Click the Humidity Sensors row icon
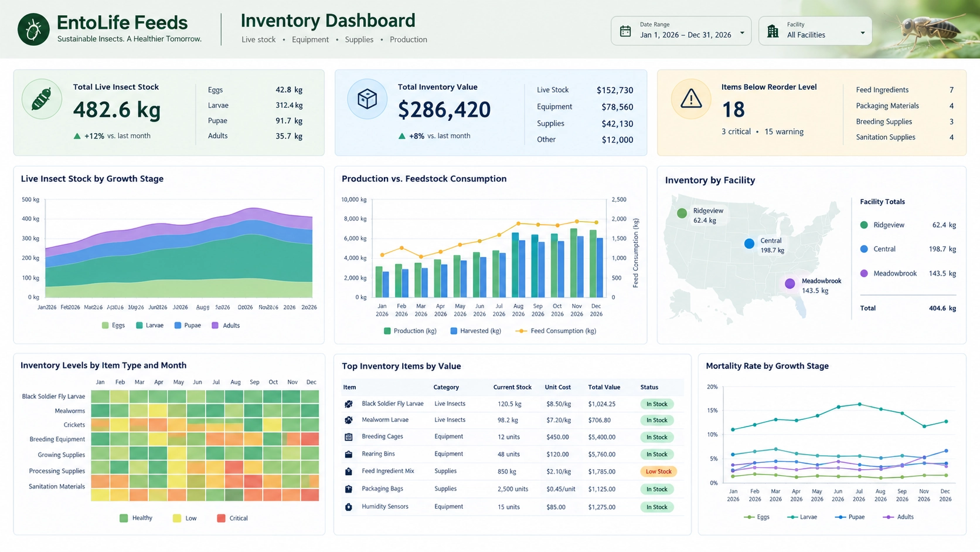Image resolution: width=980 pixels, height=552 pixels. coord(349,507)
